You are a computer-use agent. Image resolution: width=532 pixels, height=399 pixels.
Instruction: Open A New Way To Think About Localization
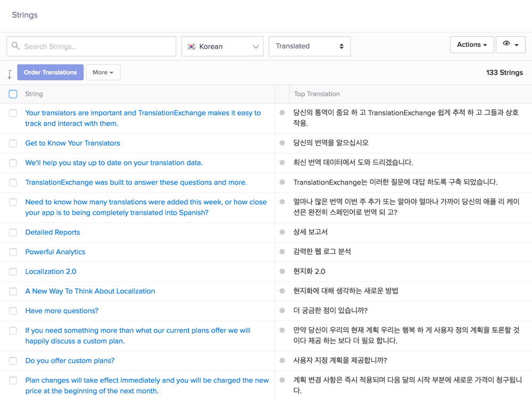(x=90, y=291)
